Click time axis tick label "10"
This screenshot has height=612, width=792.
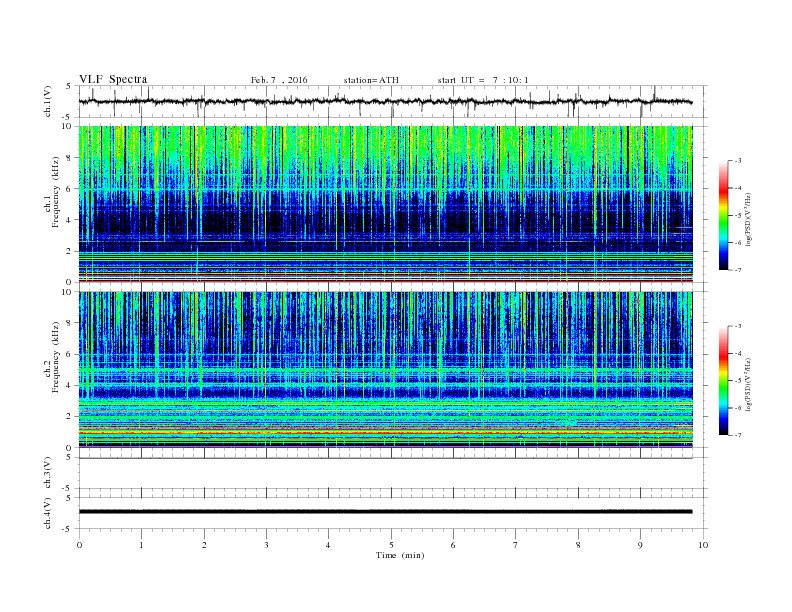703,545
